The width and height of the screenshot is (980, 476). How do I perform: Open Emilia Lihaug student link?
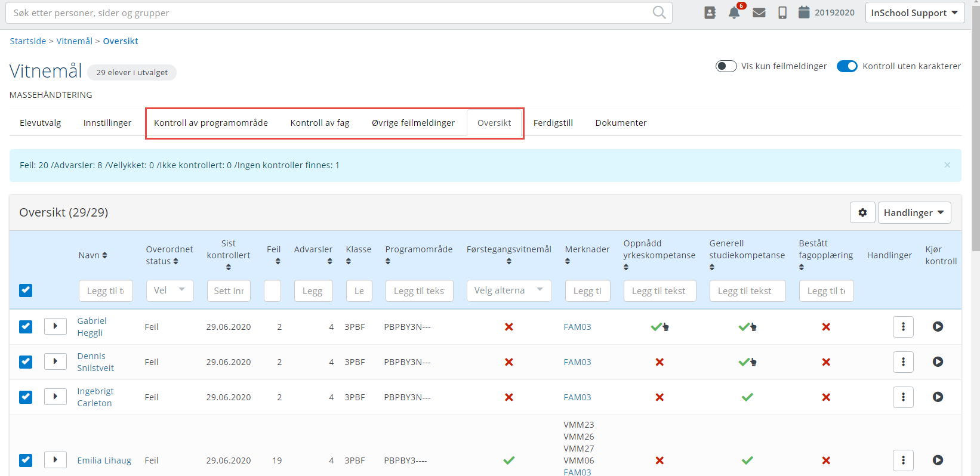(104, 460)
